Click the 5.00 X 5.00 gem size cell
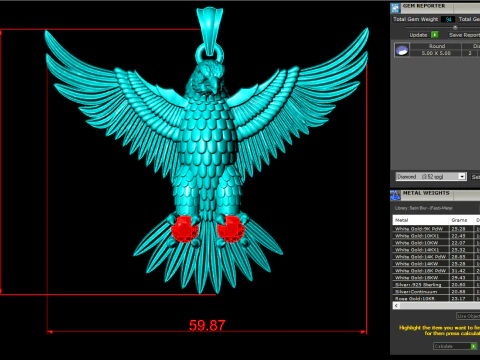Screen dimensions: 480x360 (x=436, y=53)
